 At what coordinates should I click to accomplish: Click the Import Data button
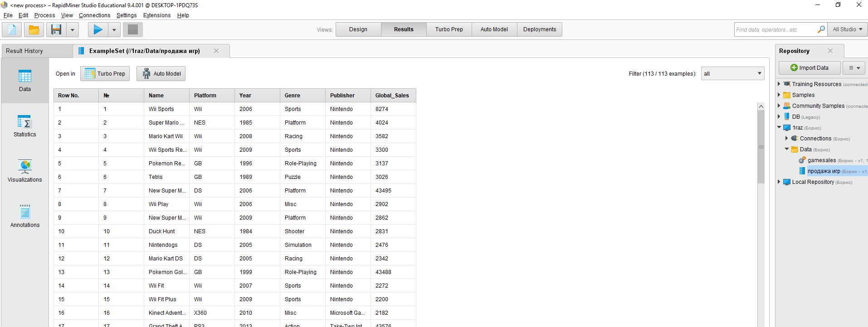tap(809, 68)
